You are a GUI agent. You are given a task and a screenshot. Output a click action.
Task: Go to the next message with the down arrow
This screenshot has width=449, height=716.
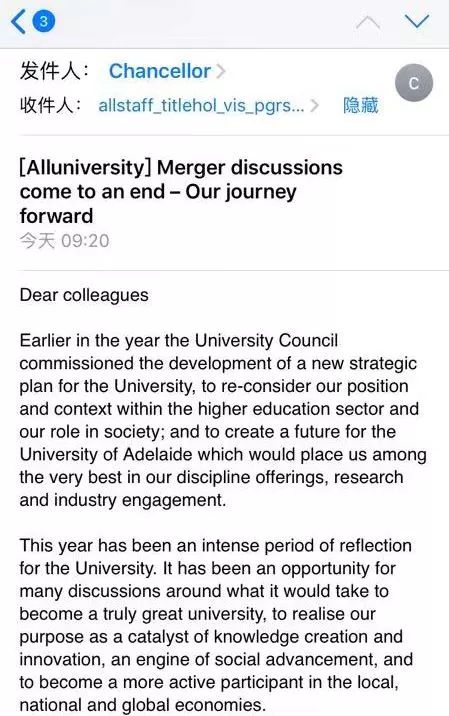click(417, 21)
